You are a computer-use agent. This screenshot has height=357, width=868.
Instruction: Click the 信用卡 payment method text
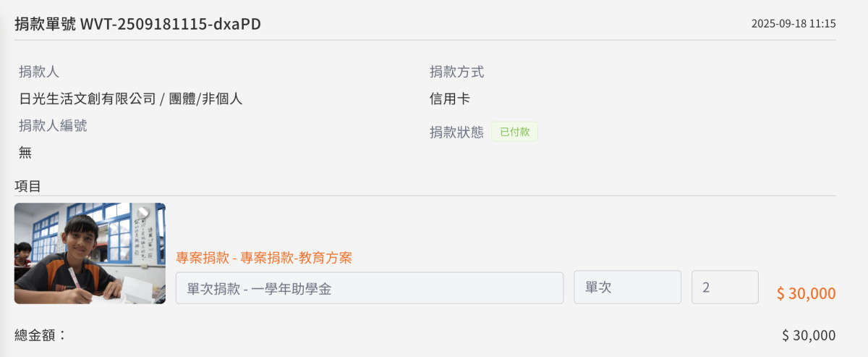(x=450, y=98)
